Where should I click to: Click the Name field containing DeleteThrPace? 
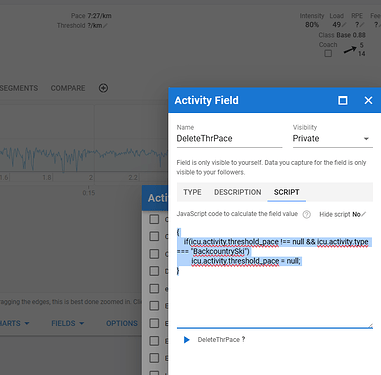coord(229,138)
